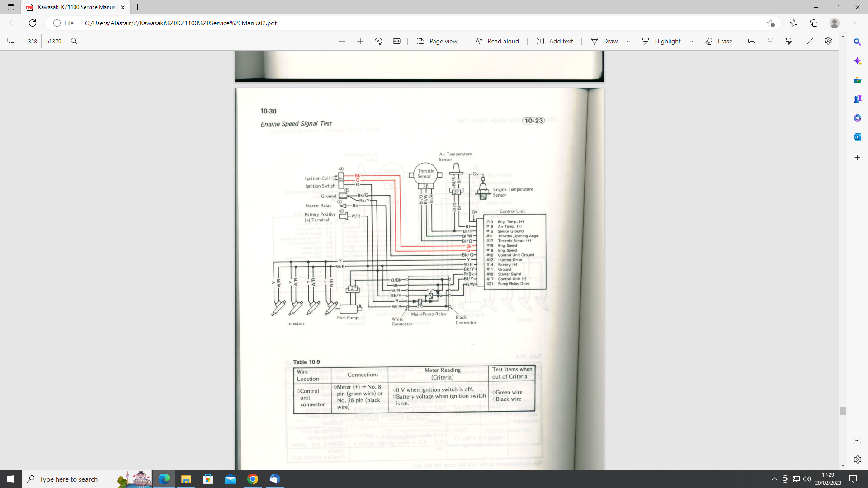This screenshot has width=868, height=488.
Task: Expand the Draw options dropdown arrow
Action: pos(628,41)
